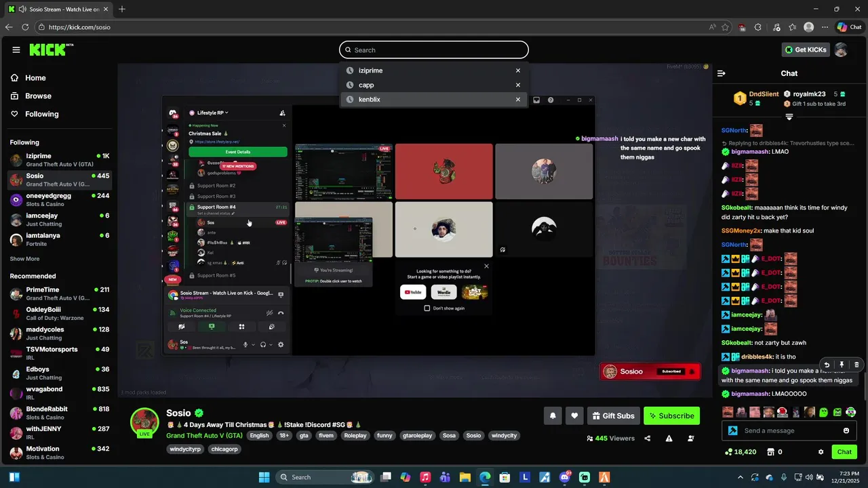This screenshot has width=868, height=488.
Task: Reply to the hovered bigmamaash message
Action: coord(827,365)
